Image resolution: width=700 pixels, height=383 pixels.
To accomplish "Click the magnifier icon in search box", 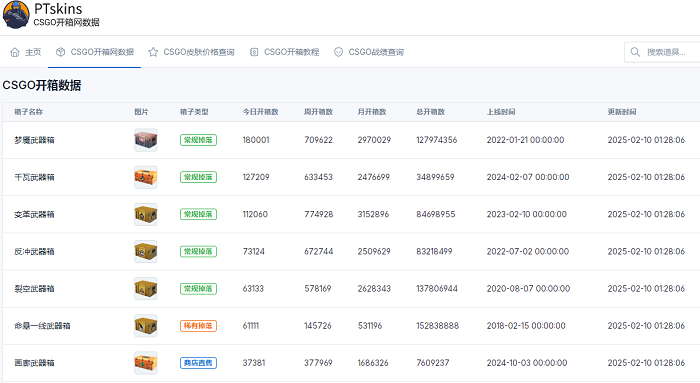I will pyautogui.click(x=635, y=52).
